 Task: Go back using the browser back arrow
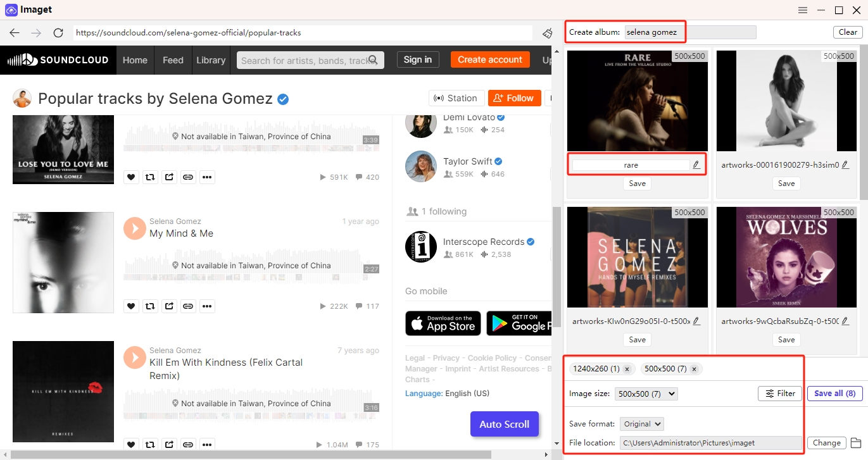15,33
